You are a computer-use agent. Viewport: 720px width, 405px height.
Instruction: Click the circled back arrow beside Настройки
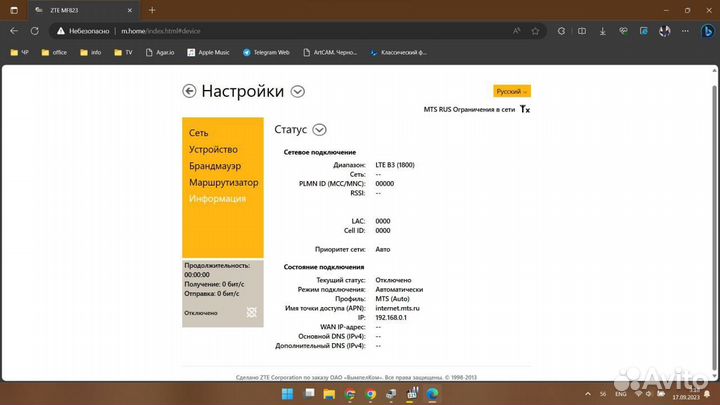[x=189, y=91]
